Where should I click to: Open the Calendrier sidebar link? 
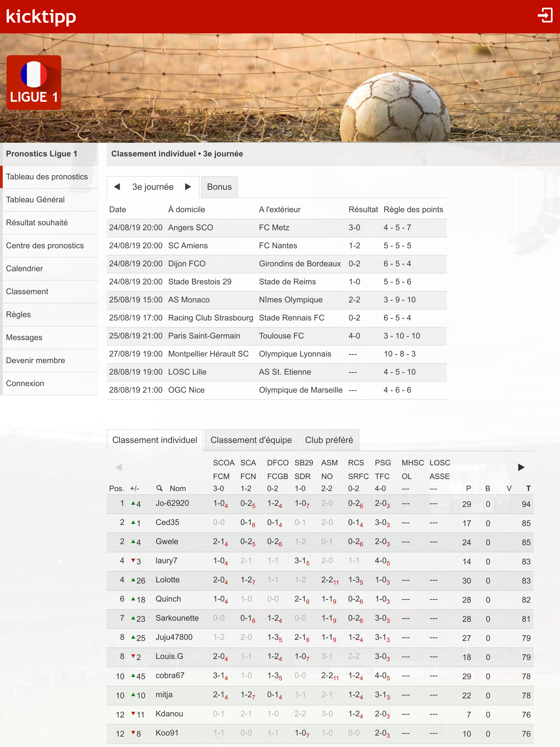[25, 269]
